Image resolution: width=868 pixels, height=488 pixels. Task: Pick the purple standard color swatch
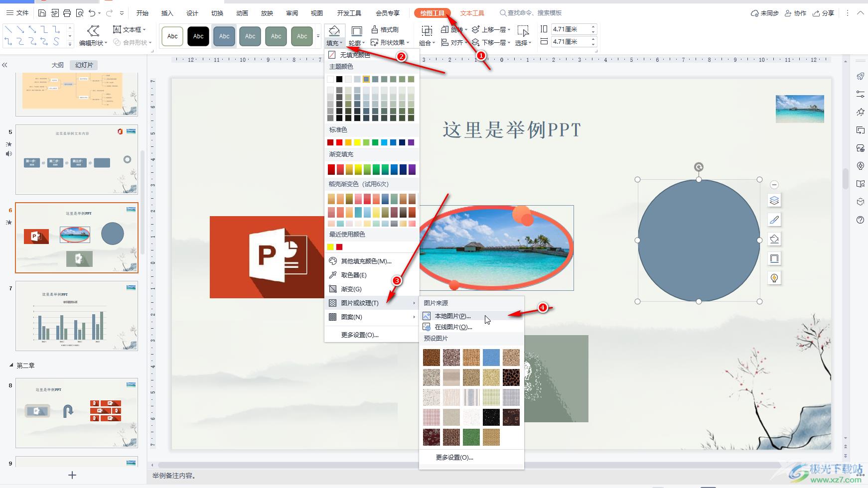tap(411, 142)
